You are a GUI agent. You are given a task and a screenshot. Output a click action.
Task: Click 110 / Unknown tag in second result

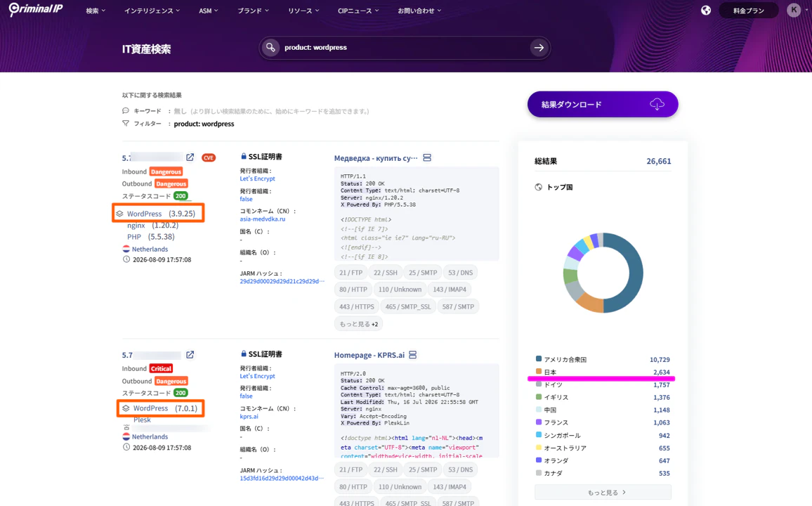tap(400, 487)
